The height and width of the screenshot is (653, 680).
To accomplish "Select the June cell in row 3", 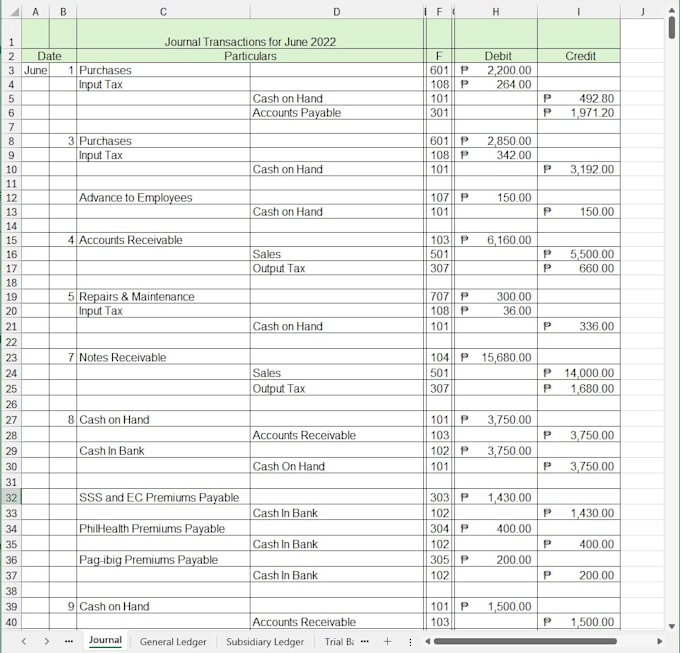I will [x=35, y=70].
